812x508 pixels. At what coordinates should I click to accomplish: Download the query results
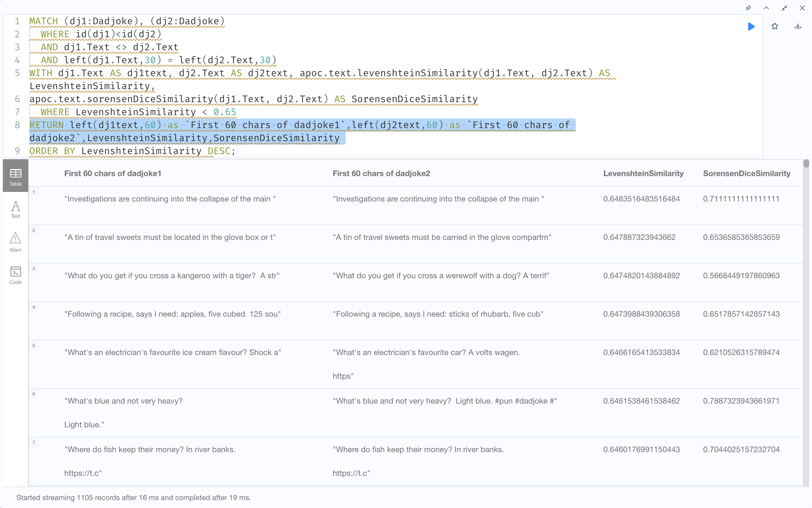pos(798,26)
